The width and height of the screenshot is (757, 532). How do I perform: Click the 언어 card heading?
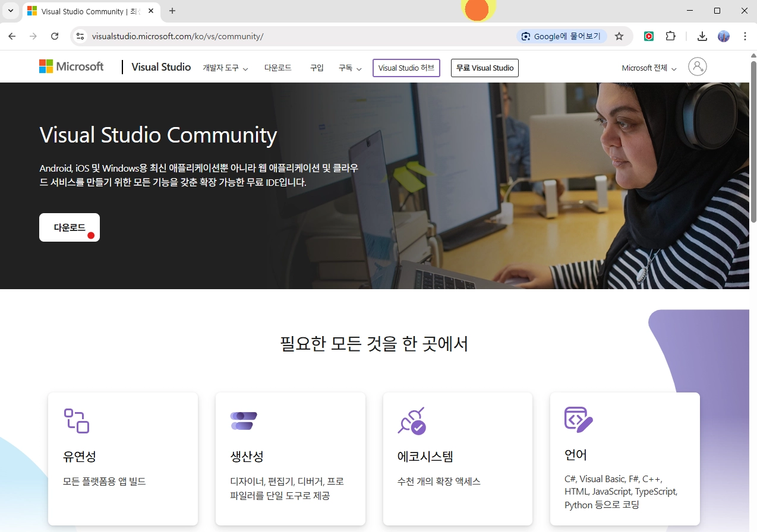coord(576,455)
